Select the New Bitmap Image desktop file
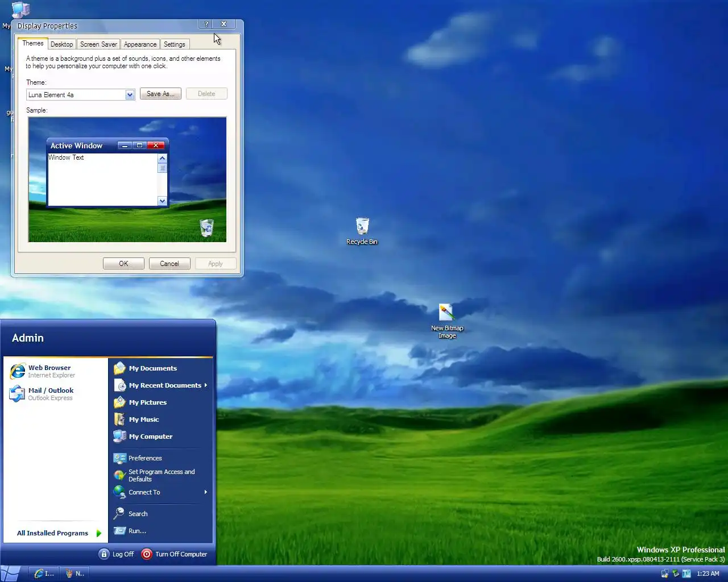Image resolution: width=728 pixels, height=582 pixels. 447,321
